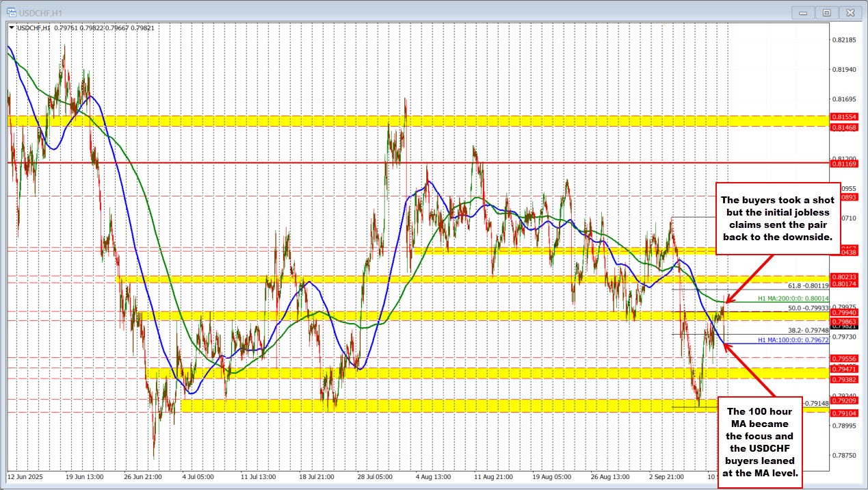Select the red 0.79940 price level tag

[x=843, y=312]
